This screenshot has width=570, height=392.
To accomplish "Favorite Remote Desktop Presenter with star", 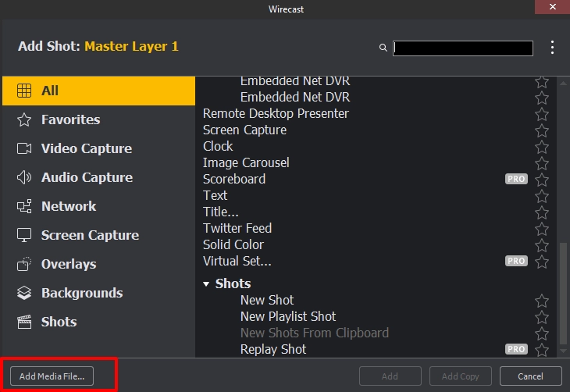I will (x=542, y=114).
